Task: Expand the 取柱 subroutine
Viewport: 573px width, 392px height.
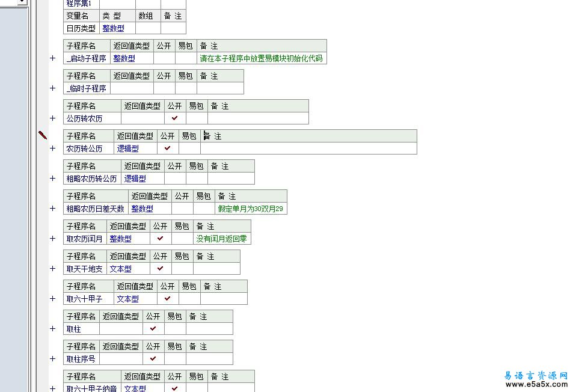Action: tap(53, 329)
